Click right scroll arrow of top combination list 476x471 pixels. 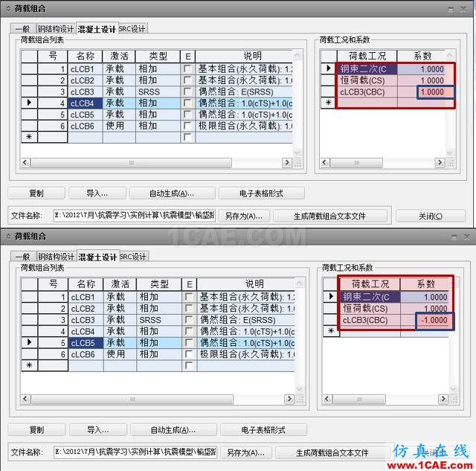tap(287, 162)
